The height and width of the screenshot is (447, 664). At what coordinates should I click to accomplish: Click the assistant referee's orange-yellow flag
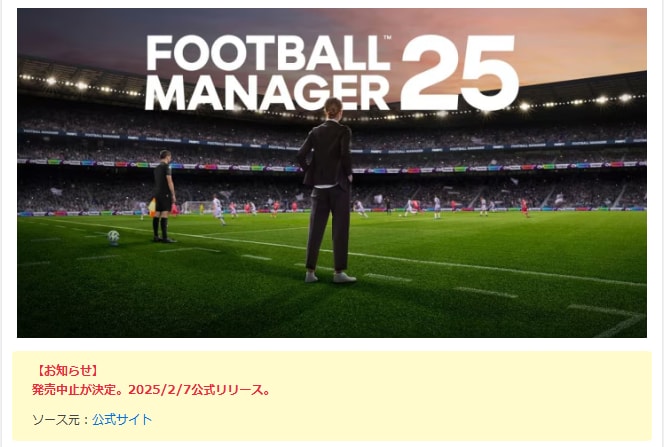coord(152,207)
